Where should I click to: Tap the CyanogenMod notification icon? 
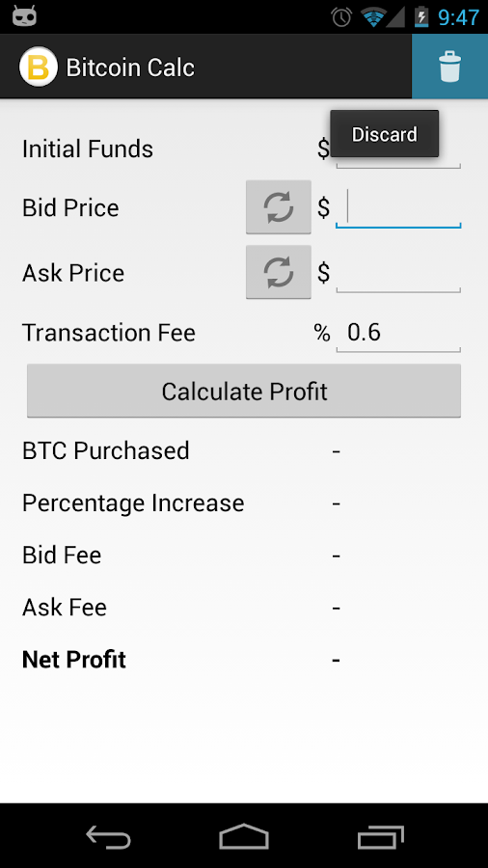coord(24,17)
